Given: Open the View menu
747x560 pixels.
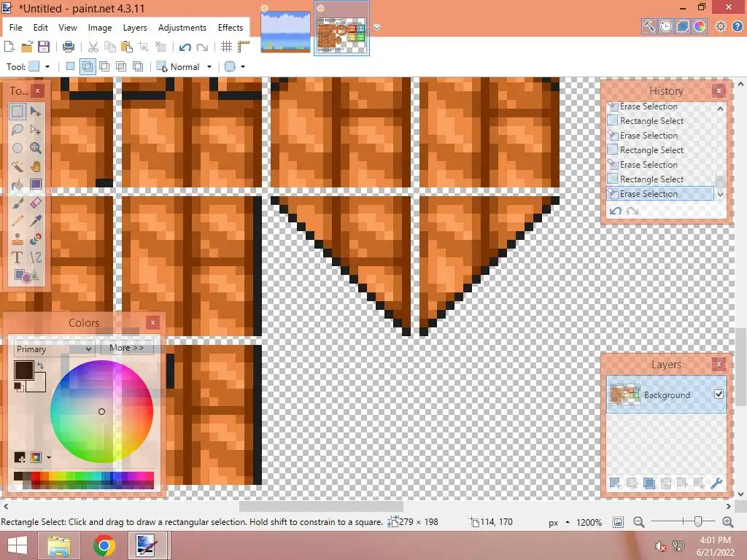Looking at the screenshot, I should click(x=68, y=28).
